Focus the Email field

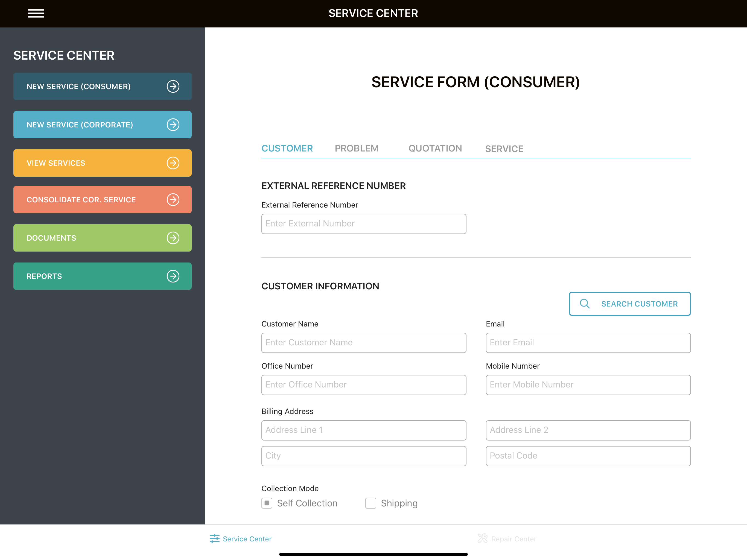[588, 343]
